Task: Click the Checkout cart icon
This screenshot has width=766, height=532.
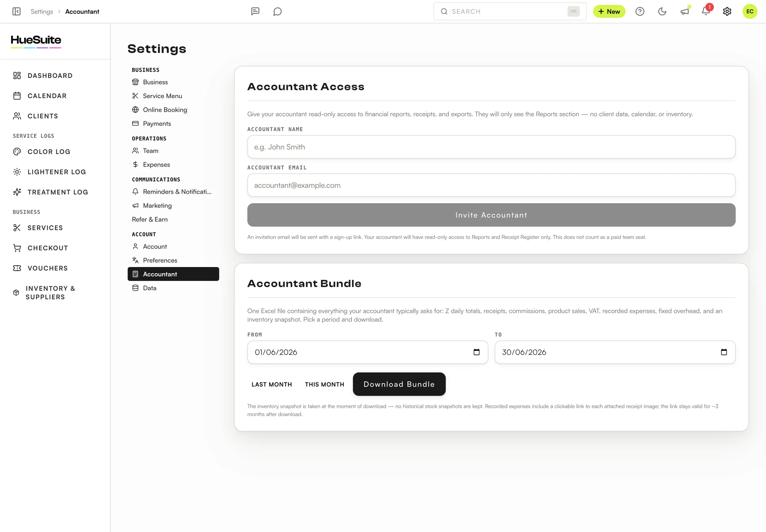Action: point(17,248)
